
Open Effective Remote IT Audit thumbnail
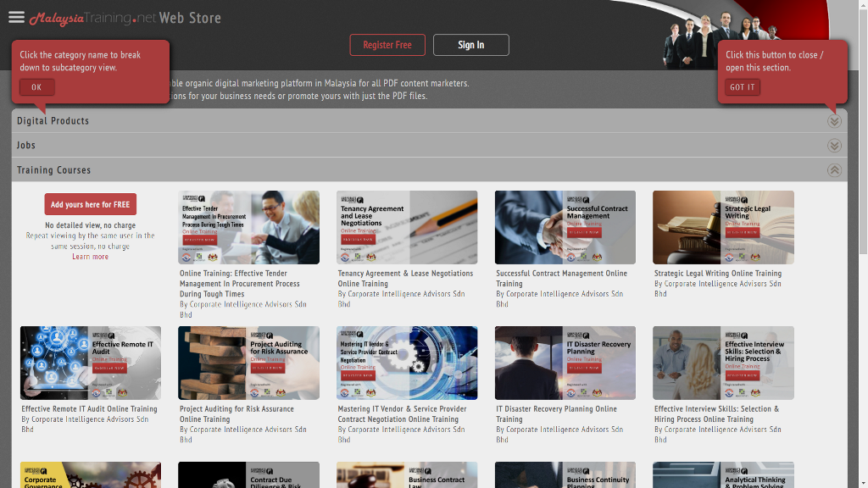[91, 363]
